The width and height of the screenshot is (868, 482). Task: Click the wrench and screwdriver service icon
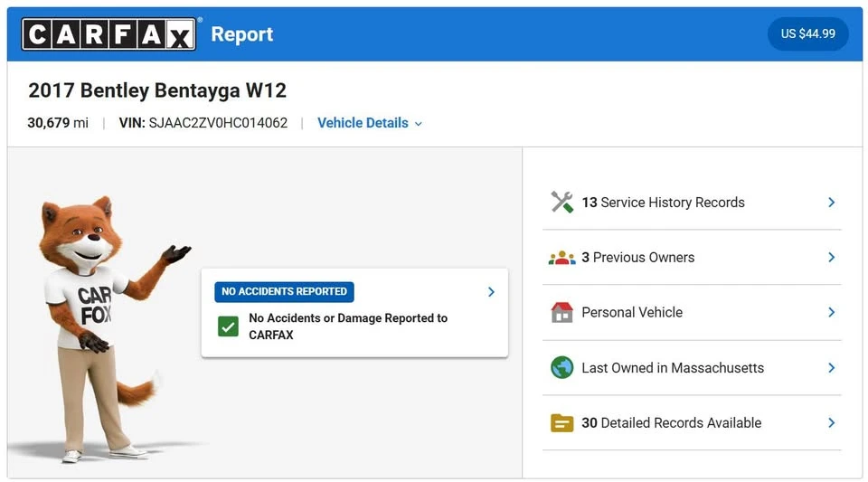click(561, 202)
